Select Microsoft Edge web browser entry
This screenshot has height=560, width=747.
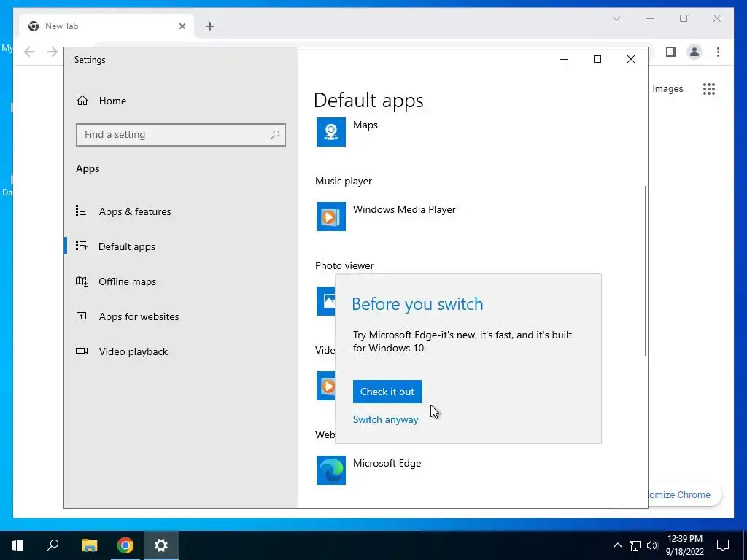pyautogui.click(x=387, y=463)
